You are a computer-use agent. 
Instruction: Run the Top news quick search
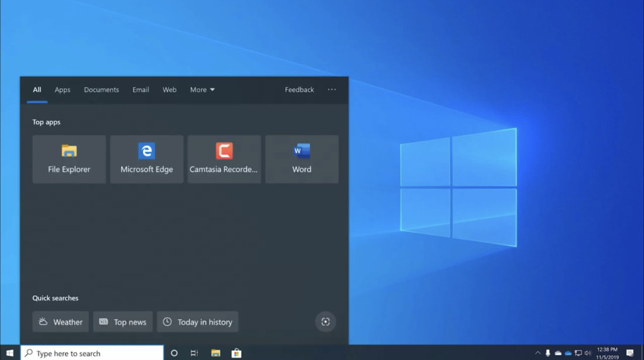tap(123, 322)
